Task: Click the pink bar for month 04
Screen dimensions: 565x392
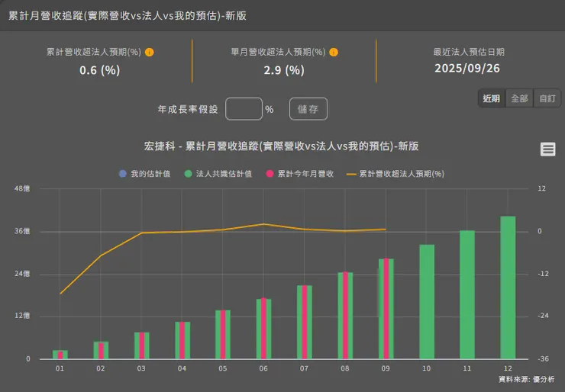Action: (x=182, y=340)
